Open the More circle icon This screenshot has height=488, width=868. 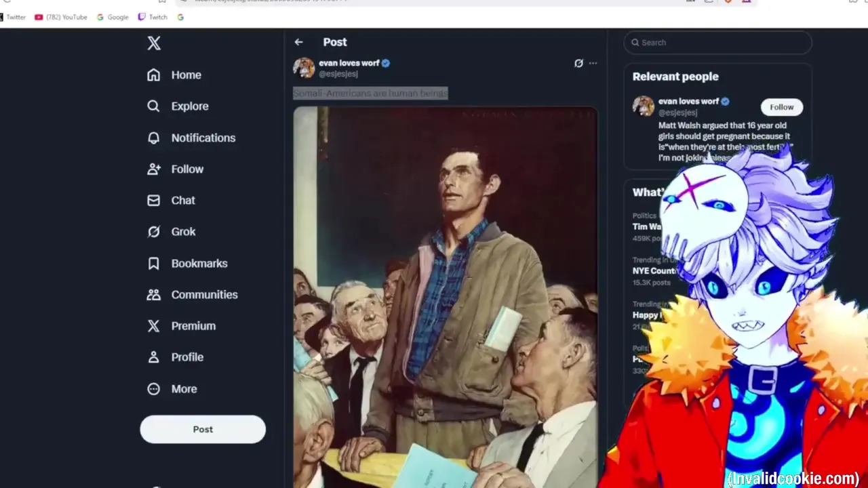154,389
